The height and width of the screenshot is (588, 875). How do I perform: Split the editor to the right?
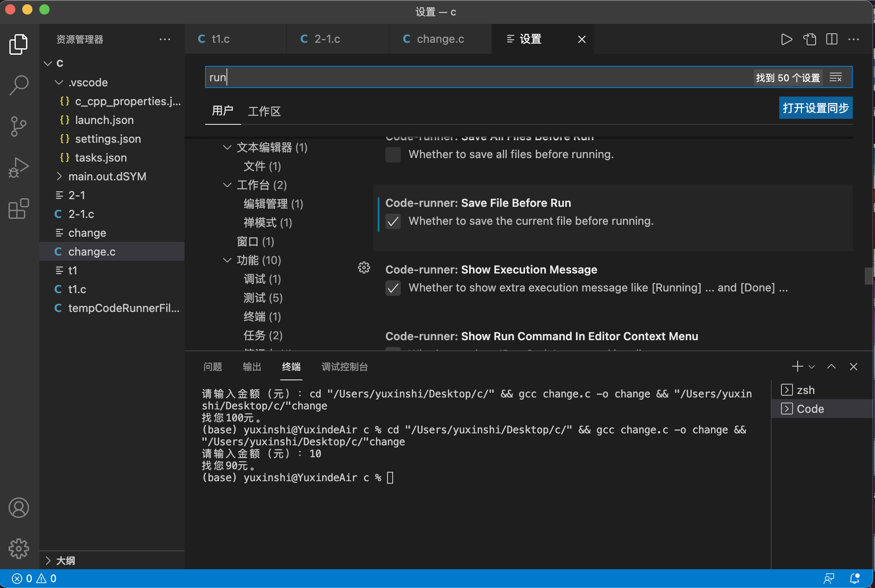click(832, 39)
